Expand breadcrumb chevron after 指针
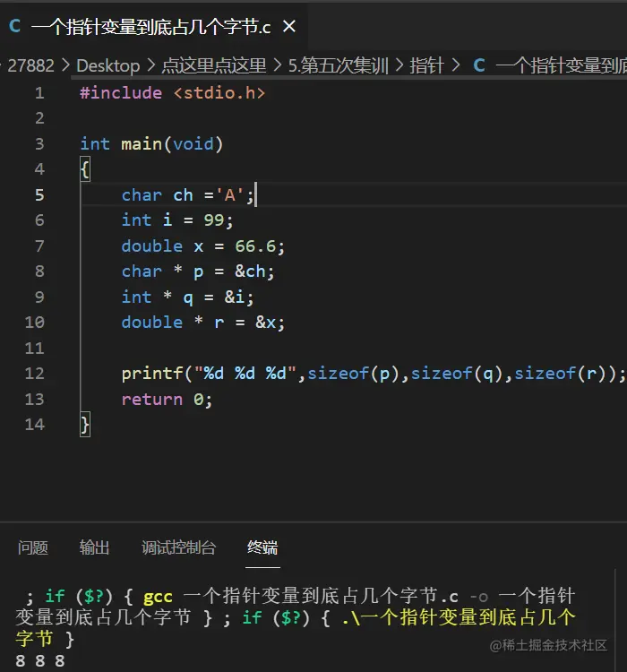 pos(455,65)
